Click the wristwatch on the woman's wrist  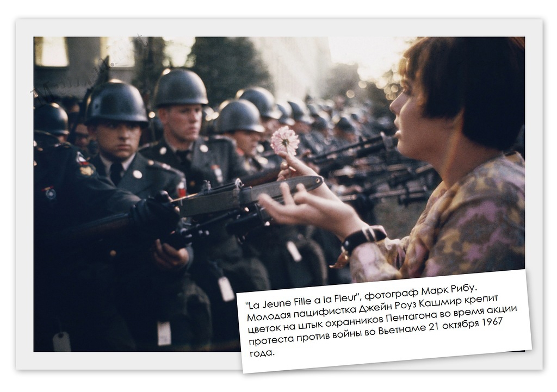click(x=363, y=238)
